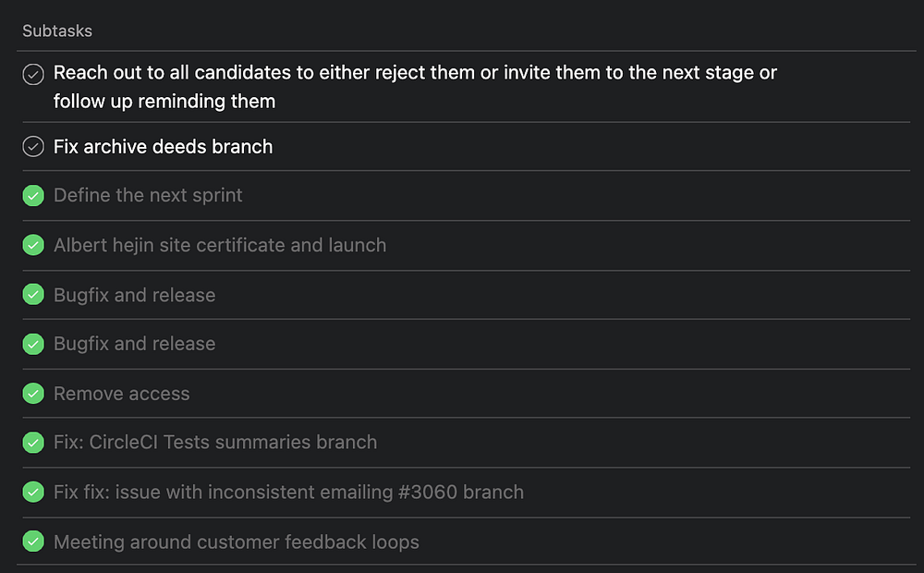Uncheck 'Fix fix: issue with inconsistent emailing'
The width and height of the screenshot is (924, 573).
click(33, 493)
